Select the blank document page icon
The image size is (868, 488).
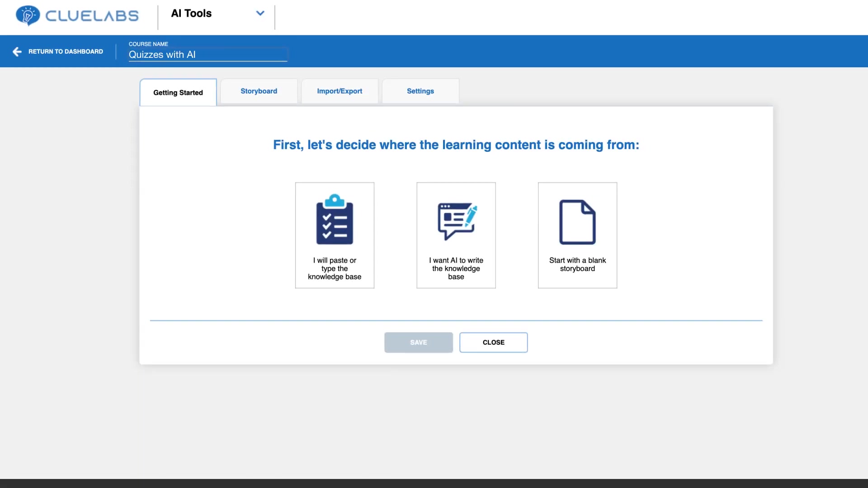click(577, 222)
